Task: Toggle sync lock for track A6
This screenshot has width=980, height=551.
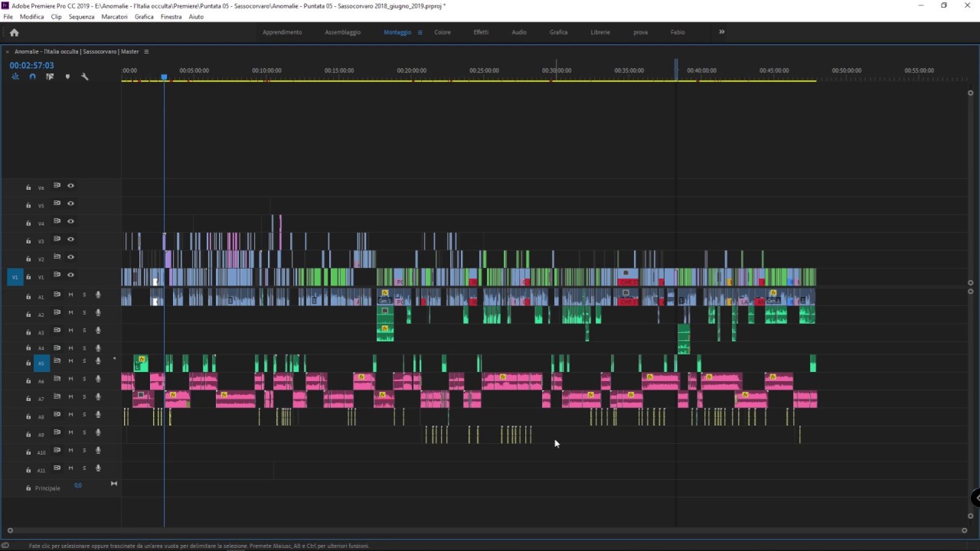Action: coord(57,379)
